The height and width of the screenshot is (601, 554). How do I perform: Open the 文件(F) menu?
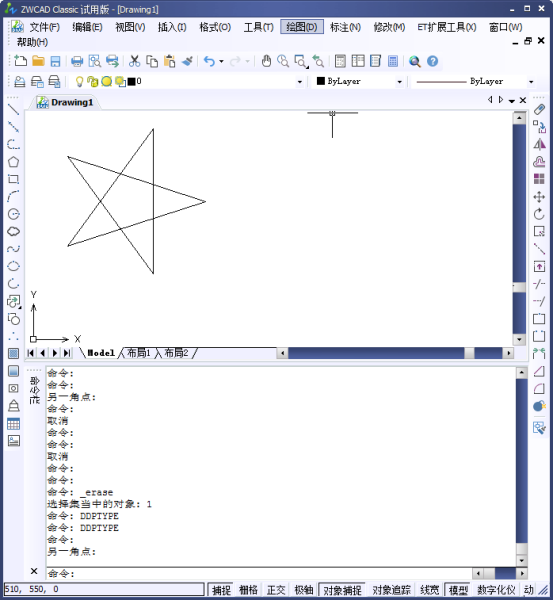tap(44, 27)
